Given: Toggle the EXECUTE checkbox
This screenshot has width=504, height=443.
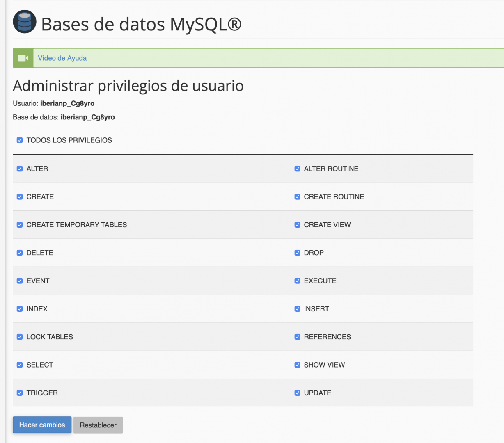Looking at the screenshot, I should pyautogui.click(x=298, y=281).
